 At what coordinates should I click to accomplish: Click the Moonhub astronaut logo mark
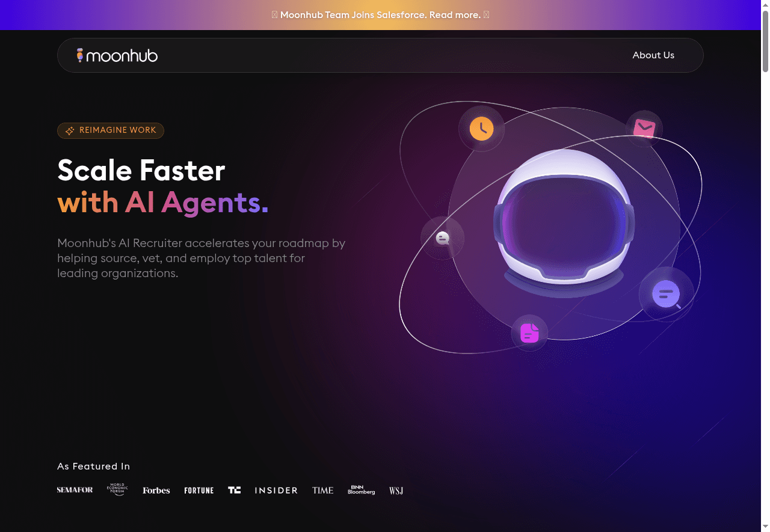(79, 55)
